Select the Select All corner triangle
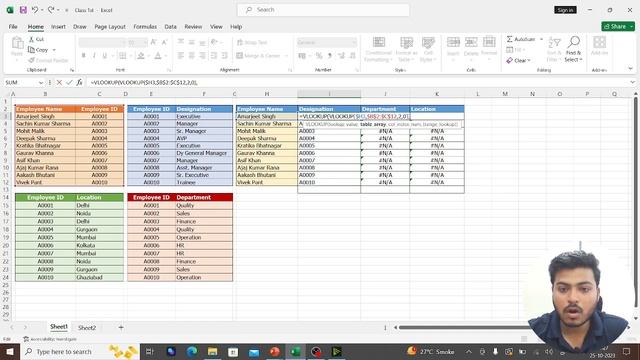The width and height of the screenshot is (640, 360). (8, 94)
